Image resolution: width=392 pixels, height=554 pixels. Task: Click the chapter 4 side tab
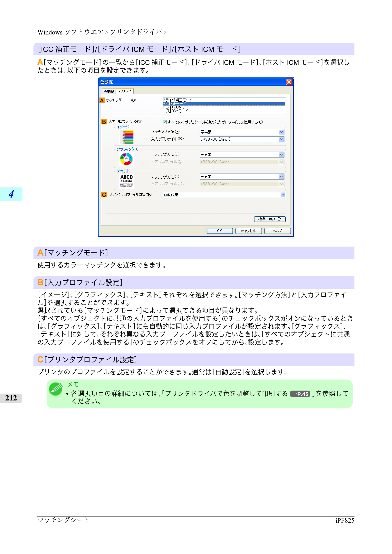click(x=11, y=194)
